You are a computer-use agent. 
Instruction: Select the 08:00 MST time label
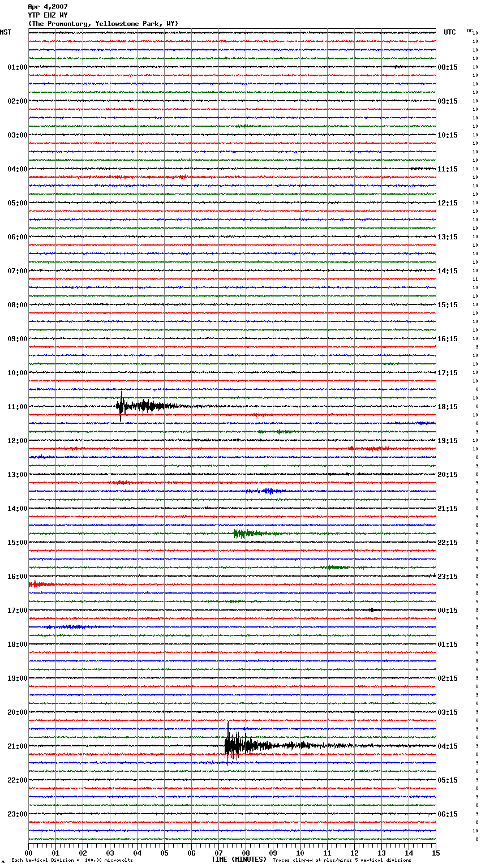(x=18, y=305)
